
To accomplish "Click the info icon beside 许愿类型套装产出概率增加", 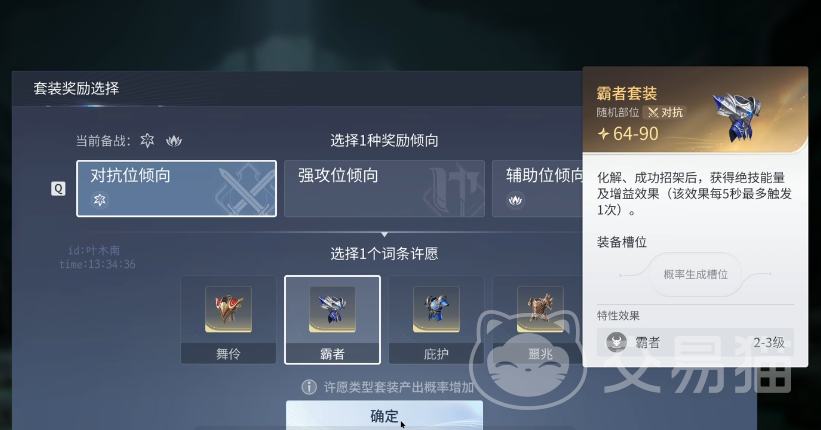I will tap(309, 387).
